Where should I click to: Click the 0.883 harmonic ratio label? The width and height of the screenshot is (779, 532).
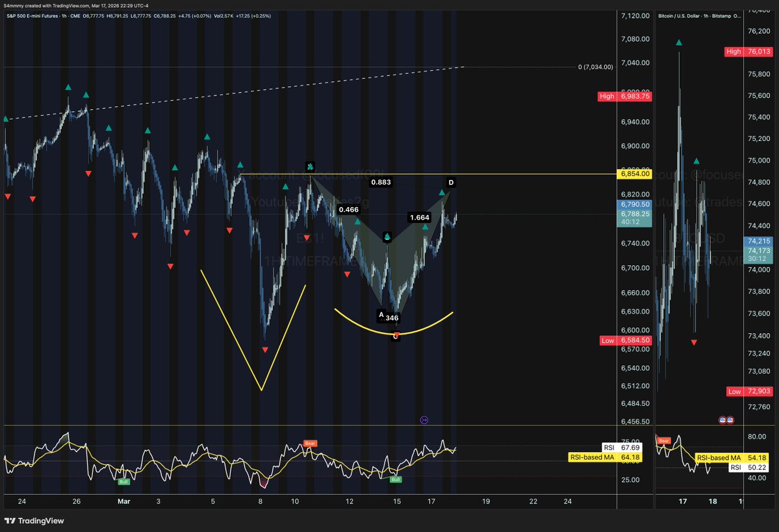(x=381, y=183)
